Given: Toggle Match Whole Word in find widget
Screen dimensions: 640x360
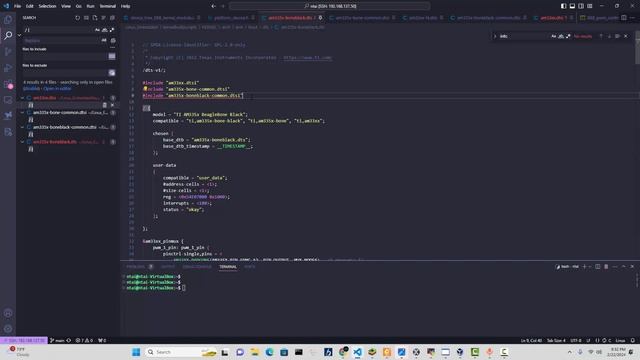Looking at the screenshot, I should [x=561, y=36].
